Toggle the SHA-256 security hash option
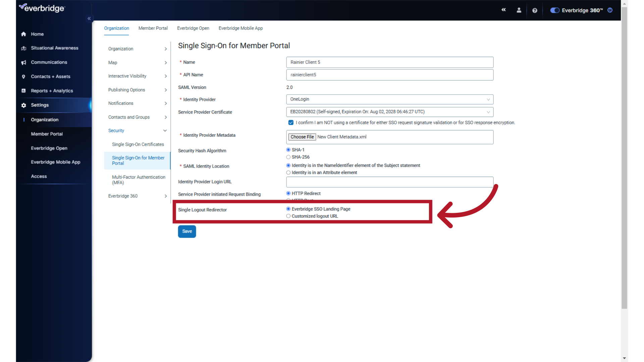This screenshot has width=644, height=362. pos(288,157)
